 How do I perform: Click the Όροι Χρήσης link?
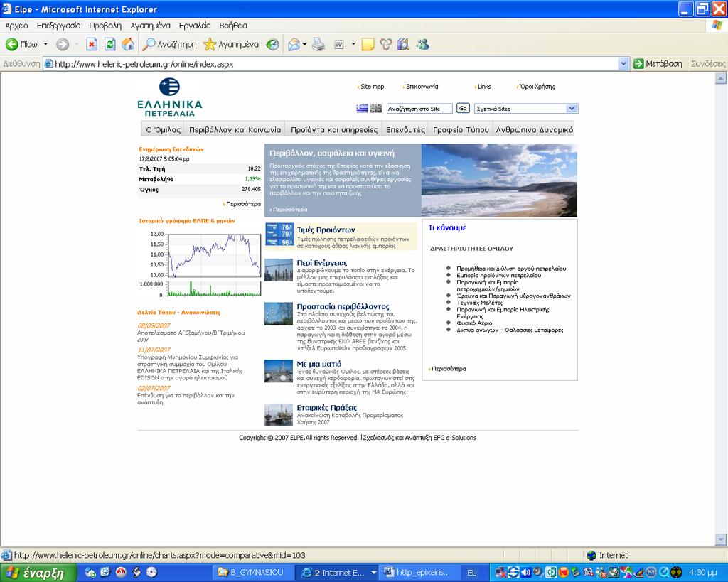pyautogui.click(x=537, y=86)
